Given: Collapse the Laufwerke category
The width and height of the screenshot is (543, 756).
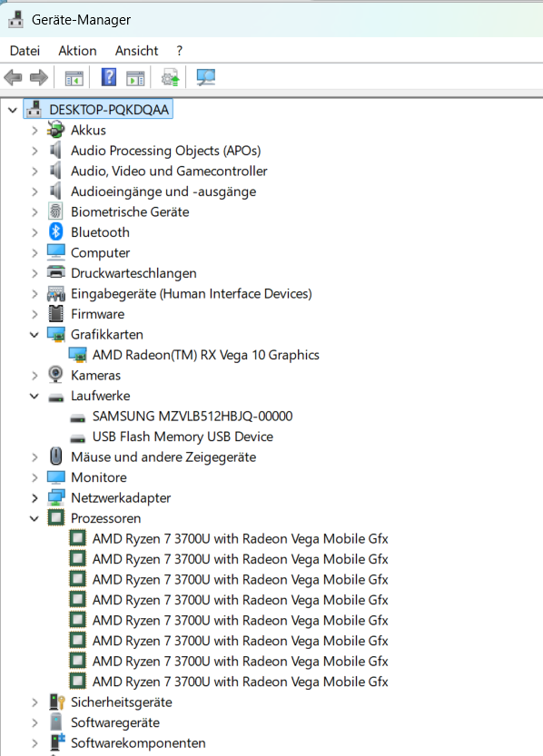Looking at the screenshot, I should tap(35, 396).
